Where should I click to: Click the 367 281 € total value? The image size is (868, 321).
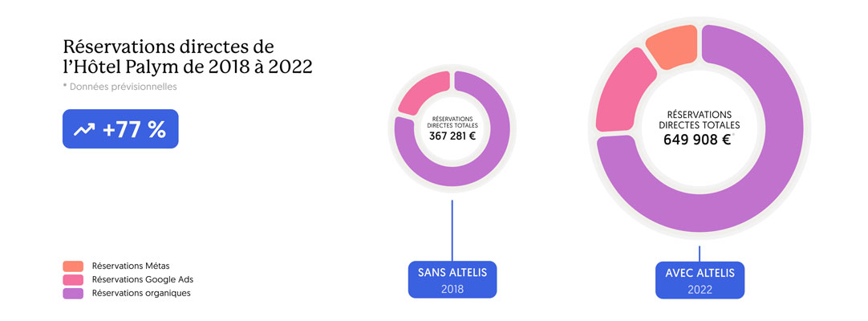[x=452, y=136]
